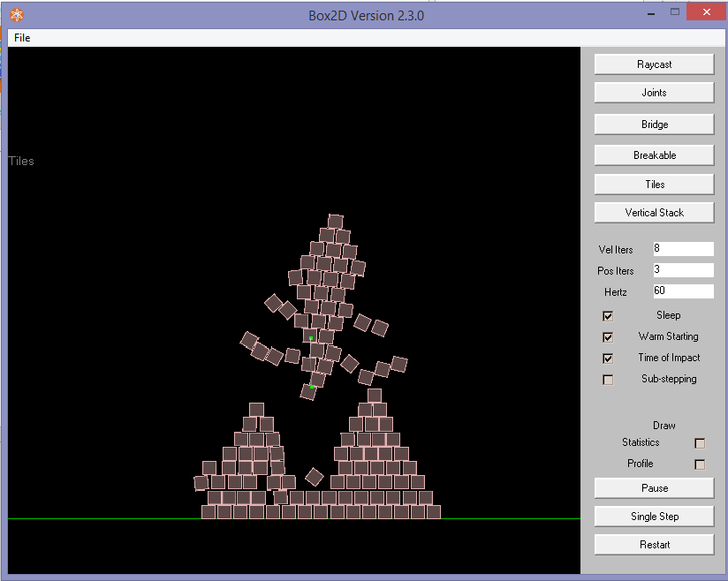Run the Breakable test scene

[654, 155]
